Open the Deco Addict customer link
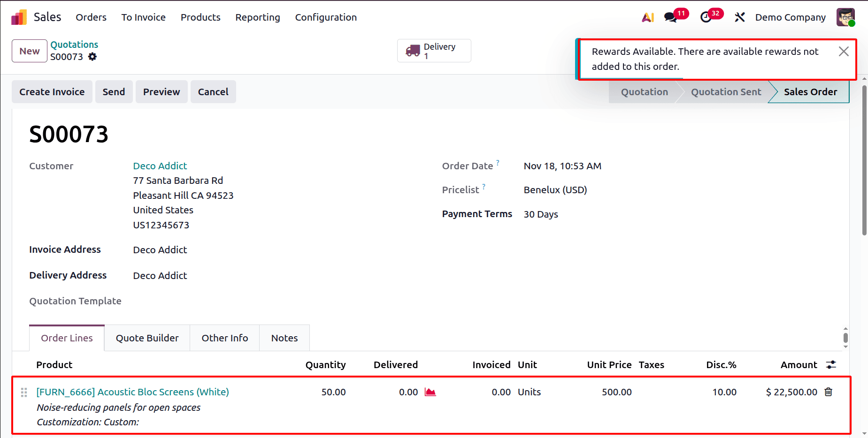868x438 pixels. pyautogui.click(x=160, y=166)
